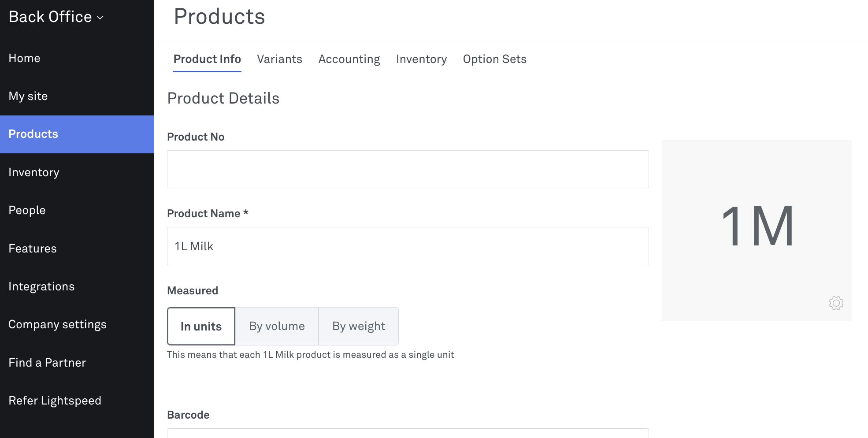Open Refer Lightspeed link
The image size is (868, 438).
[55, 401]
